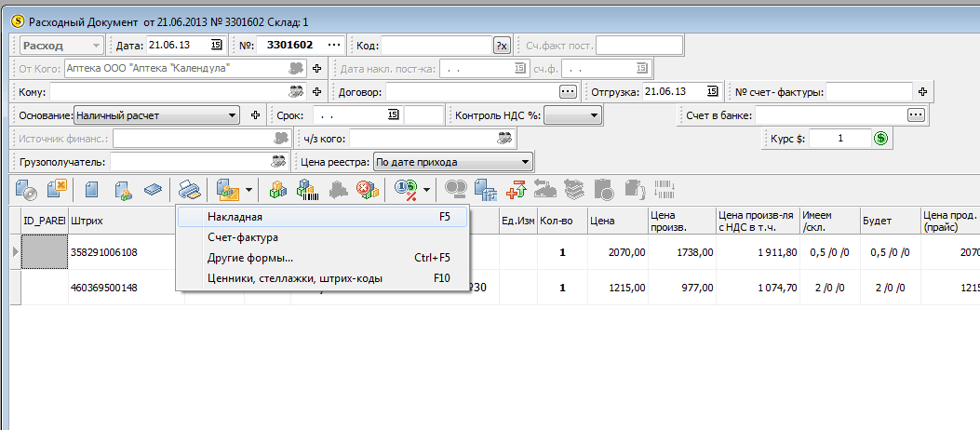980x430 pixels.
Task: Click plus icon next to От Кого field
Action: pyautogui.click(x=316, y=68)
